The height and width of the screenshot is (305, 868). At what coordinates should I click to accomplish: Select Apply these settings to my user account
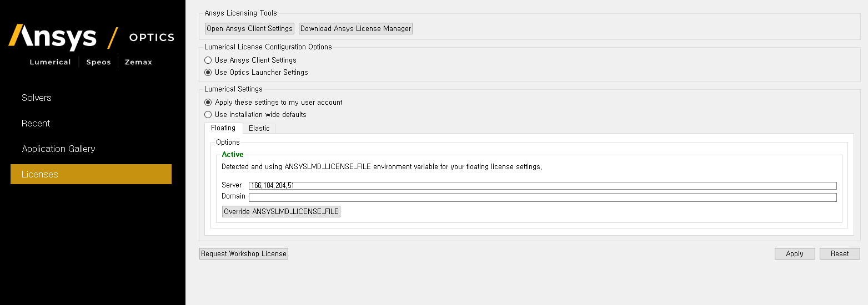coord(273,102)
